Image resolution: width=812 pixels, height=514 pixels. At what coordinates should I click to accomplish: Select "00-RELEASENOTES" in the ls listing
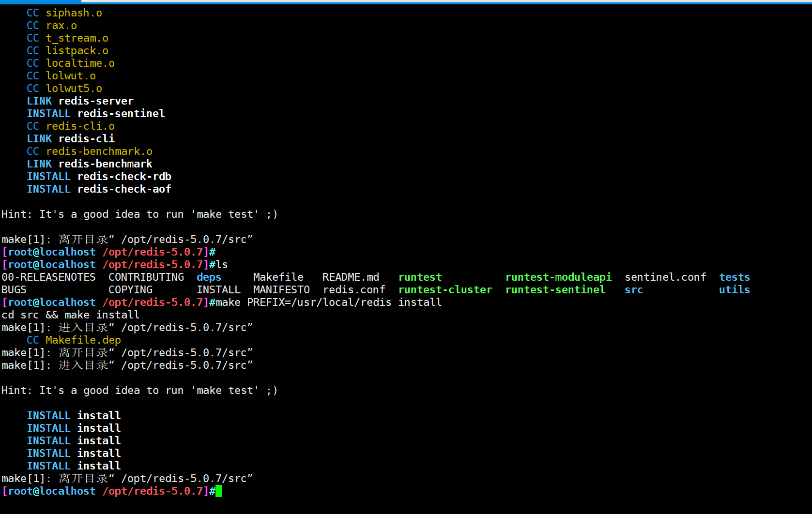(49, 277)
